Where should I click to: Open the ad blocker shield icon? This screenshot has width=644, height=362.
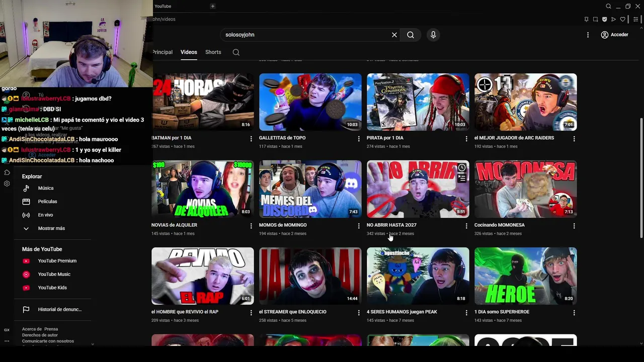(x=604, y=19)
